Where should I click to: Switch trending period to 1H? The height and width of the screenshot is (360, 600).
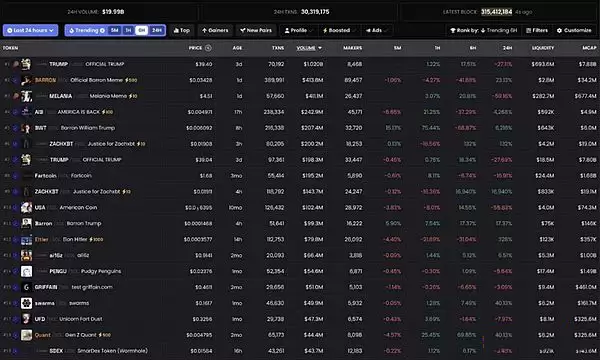point(128,30)
